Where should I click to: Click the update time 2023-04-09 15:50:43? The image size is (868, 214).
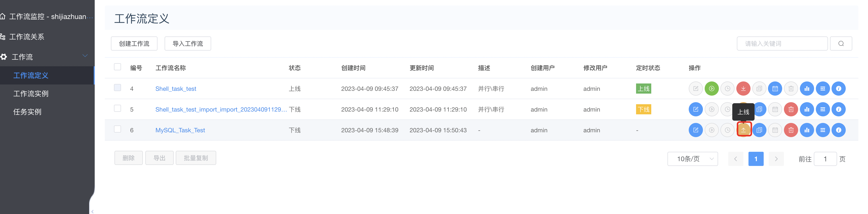[438, 130]
